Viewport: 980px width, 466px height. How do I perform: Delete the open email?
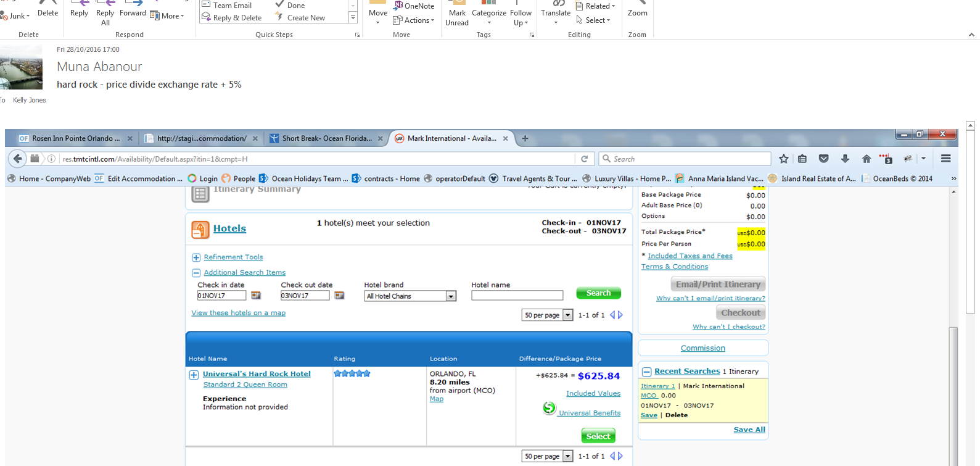coord(47,9)
